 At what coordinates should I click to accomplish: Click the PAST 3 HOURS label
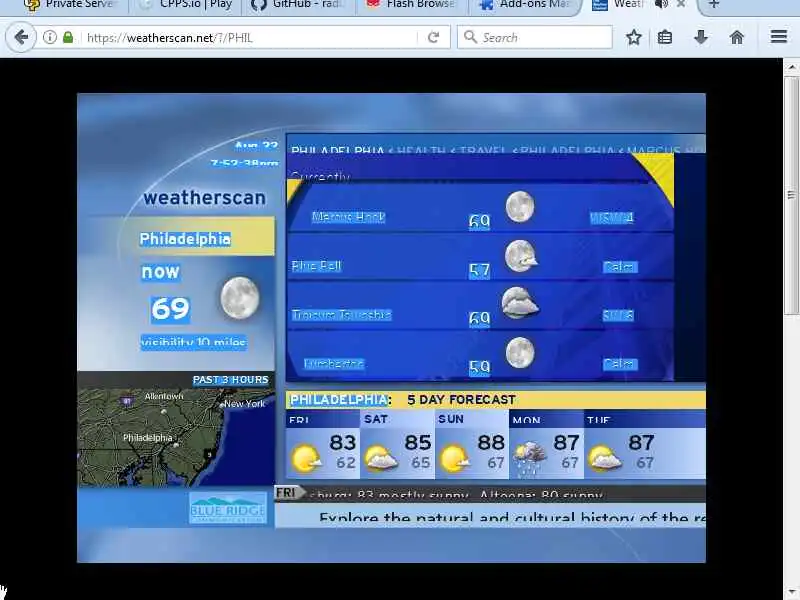point(231,380)
